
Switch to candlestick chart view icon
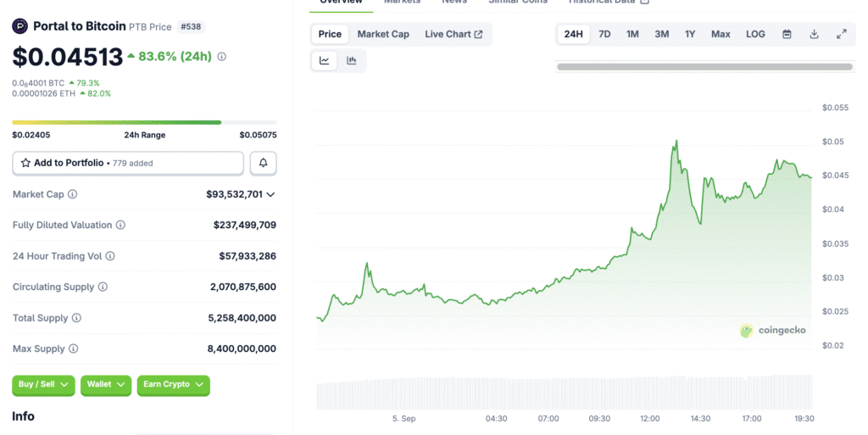click(352, 61)
